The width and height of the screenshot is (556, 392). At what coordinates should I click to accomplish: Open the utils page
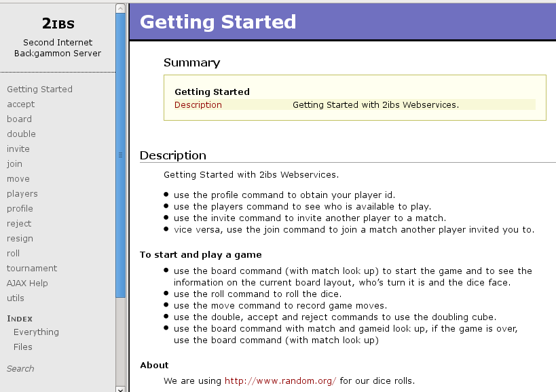16,298
